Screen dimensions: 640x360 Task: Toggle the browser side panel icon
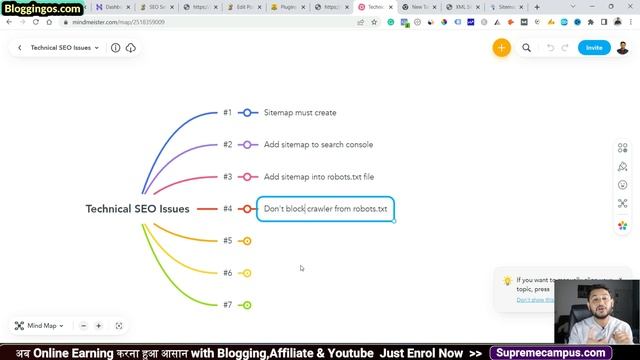pyautogui.click(x=604, y=22)
